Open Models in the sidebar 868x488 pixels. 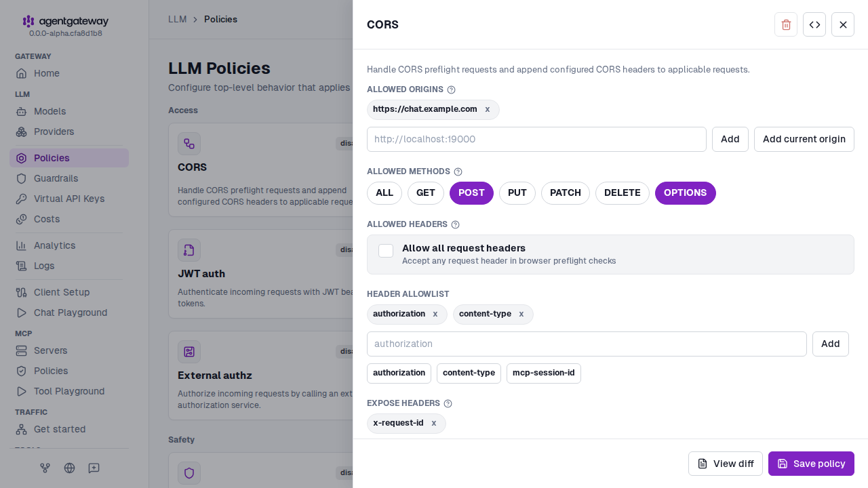(68, 111)
